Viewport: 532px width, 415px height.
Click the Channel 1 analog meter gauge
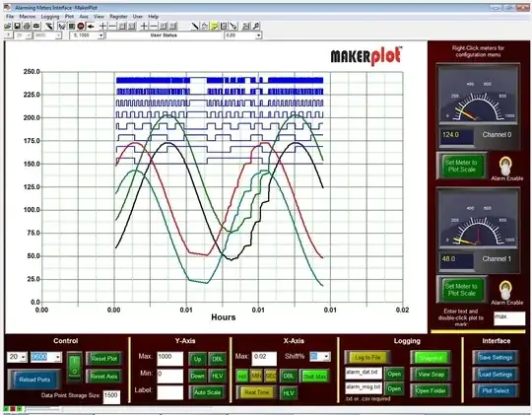pyautogui.click(x=478, y=219)
